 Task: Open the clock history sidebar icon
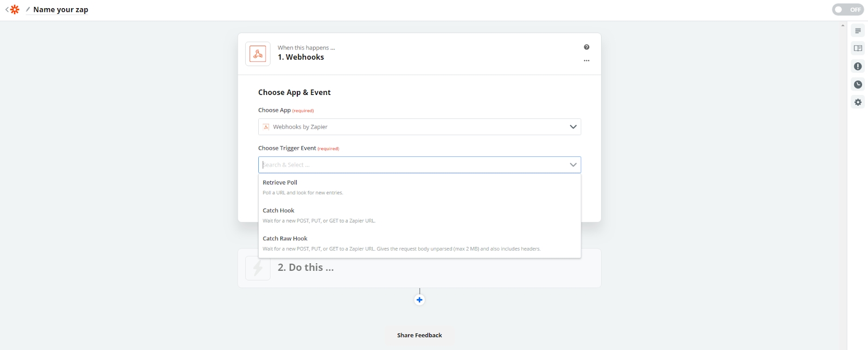pyautogui.click(x=858, y=84)
